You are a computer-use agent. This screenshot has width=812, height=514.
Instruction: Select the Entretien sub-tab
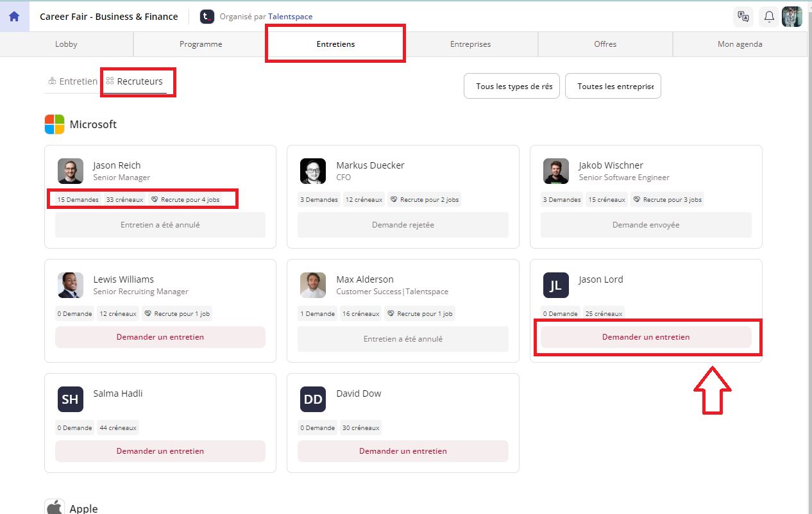pos(73,81)
